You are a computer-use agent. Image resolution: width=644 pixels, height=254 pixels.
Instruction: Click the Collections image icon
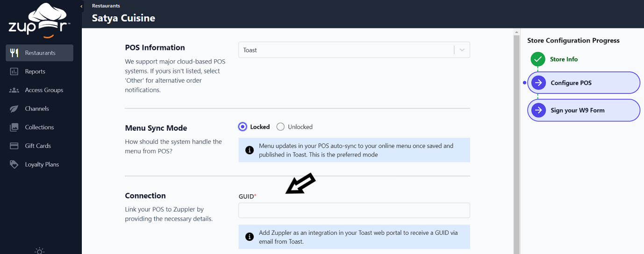14,127
